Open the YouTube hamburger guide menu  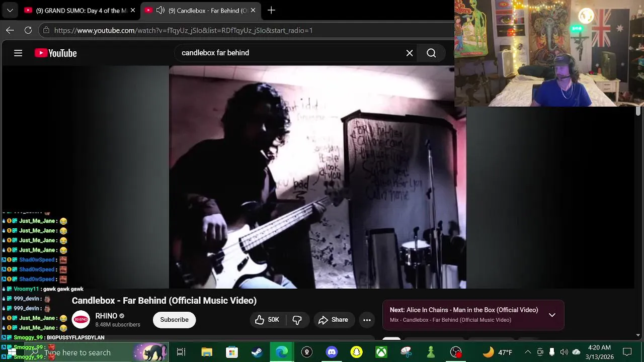[18, 53]
